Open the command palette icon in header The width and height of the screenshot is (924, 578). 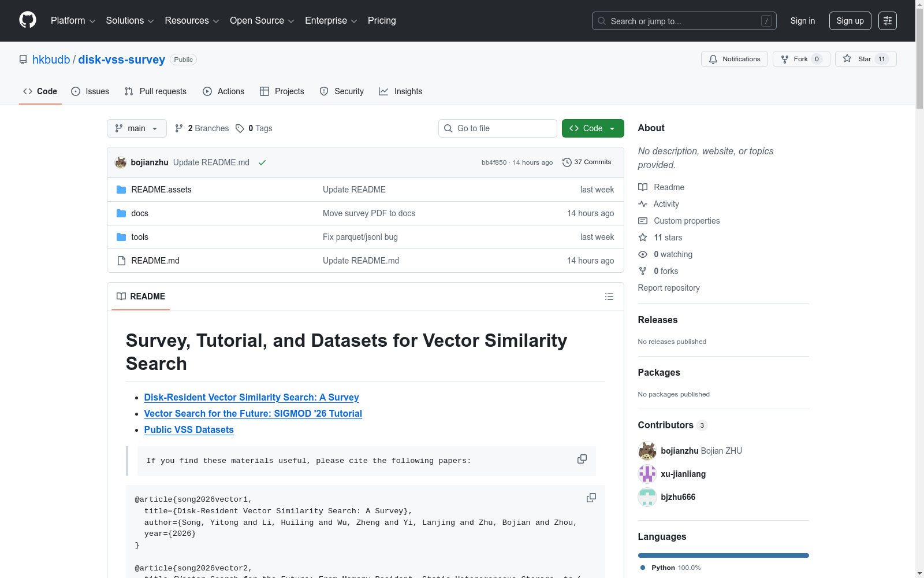(x=888, y=21)
